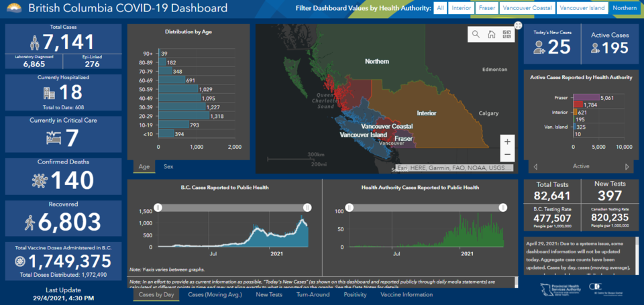Click the Active Cases person icon

click(595, 48)
